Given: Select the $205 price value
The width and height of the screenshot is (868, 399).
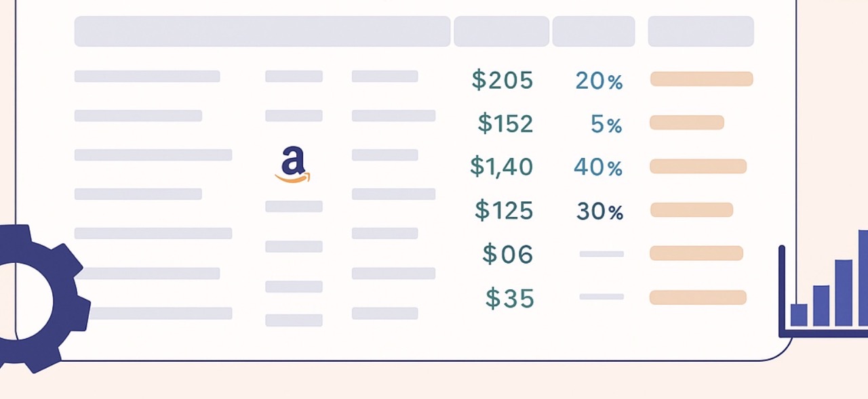Looking at the screenshot, I should point(502,81).
